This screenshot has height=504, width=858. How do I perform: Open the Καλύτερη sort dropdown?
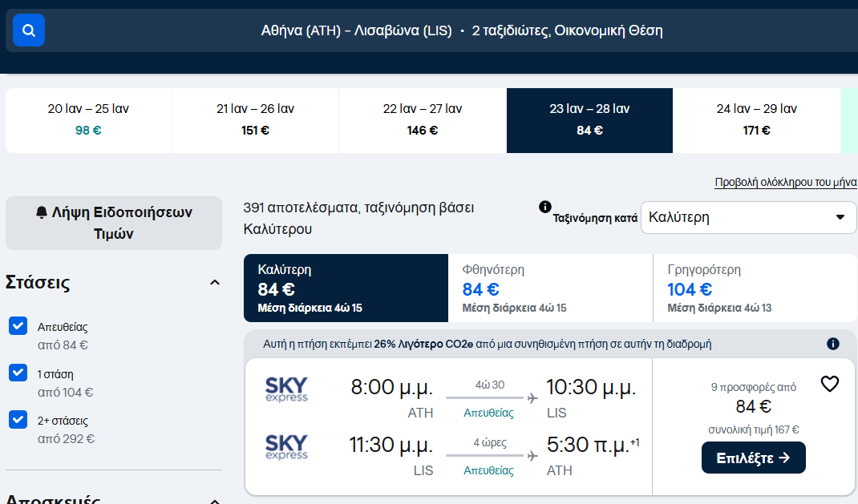(x=748, y=218)
